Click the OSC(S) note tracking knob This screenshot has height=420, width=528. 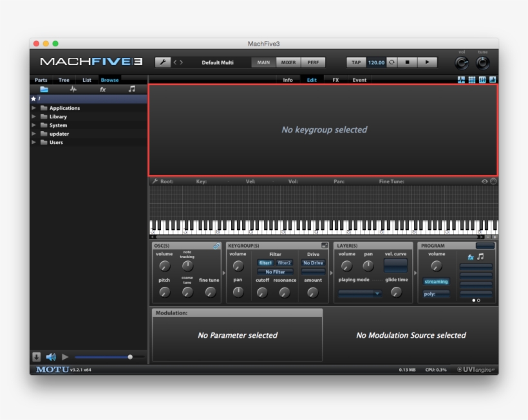pos(187,266)
